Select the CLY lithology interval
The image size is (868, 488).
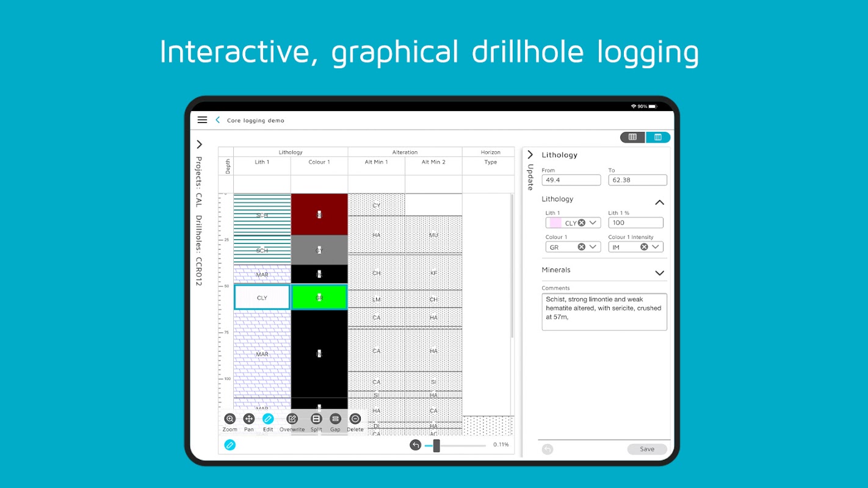coord(262,298)
